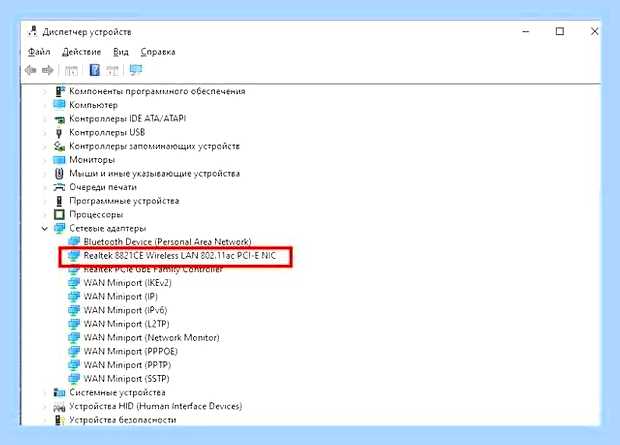Select Контроллеры IDE ATA/ATAPI category
Image resolution: width=620 pixels, height=445 pixels.
(127, 119)
